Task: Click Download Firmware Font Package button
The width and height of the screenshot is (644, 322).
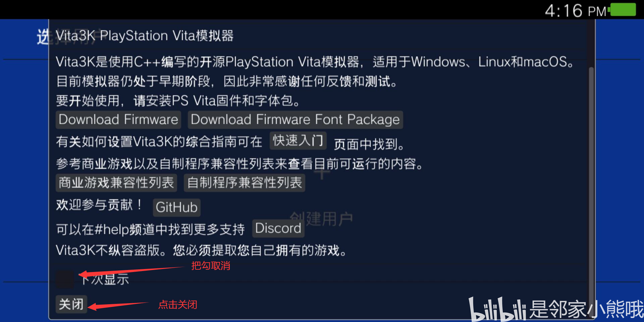Action: tap(295, 120)
